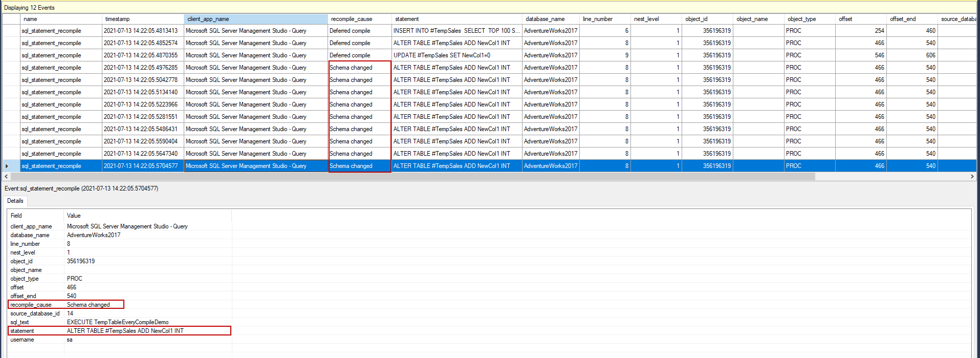
Task: Select the row with timestamp 14:22:05.5223966
Action: 489,104
